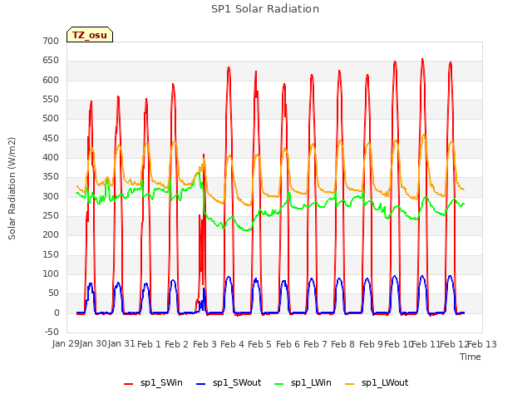The image size is (532, 399).
Task: Click the sp1_LWout legend entry
Action: tap(377, 383)
